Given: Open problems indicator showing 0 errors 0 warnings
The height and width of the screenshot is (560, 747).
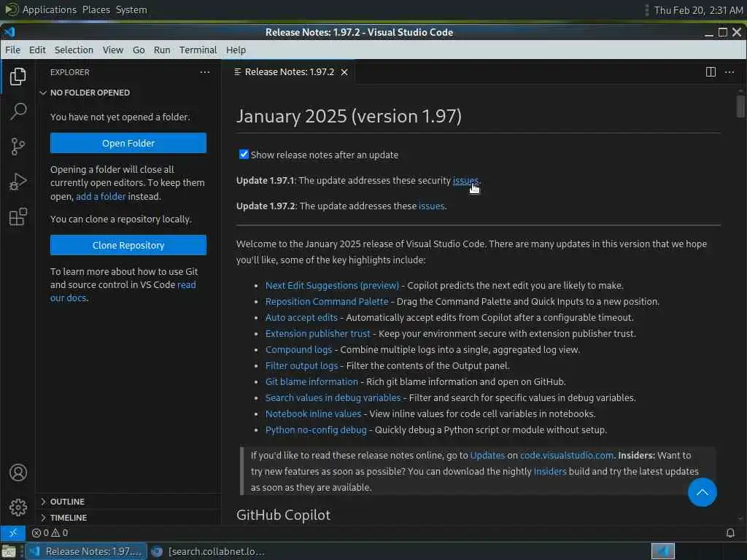Looking at the screenshot, I should coord(50,533).
